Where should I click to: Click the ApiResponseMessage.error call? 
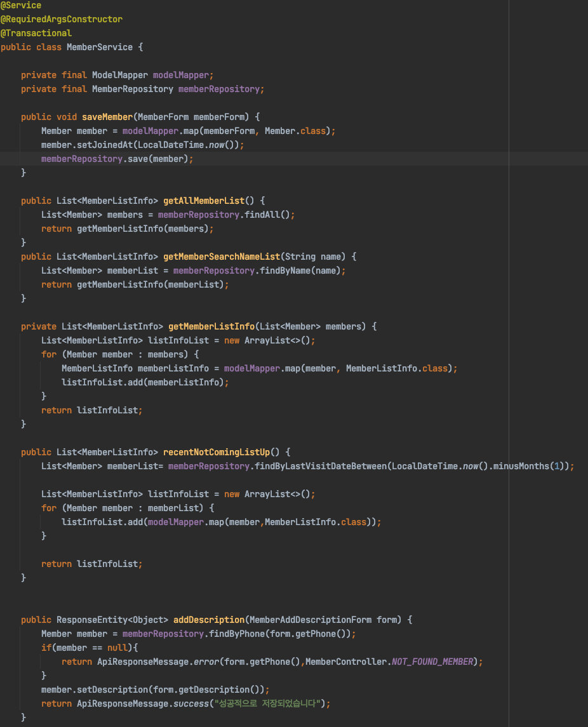click(x=157, y=662)
